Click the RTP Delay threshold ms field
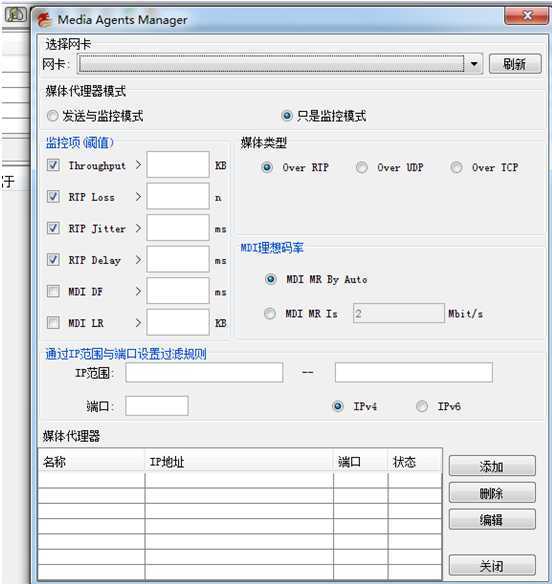 tap(178, 259)
